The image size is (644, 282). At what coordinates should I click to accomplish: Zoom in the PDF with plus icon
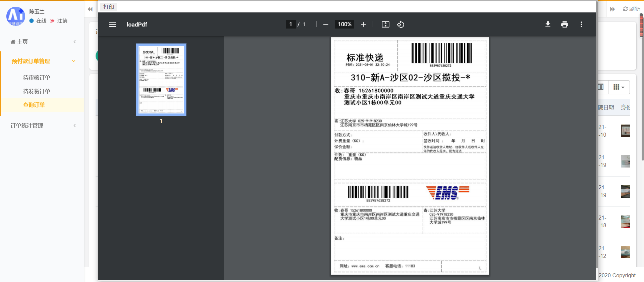point(363,25)
